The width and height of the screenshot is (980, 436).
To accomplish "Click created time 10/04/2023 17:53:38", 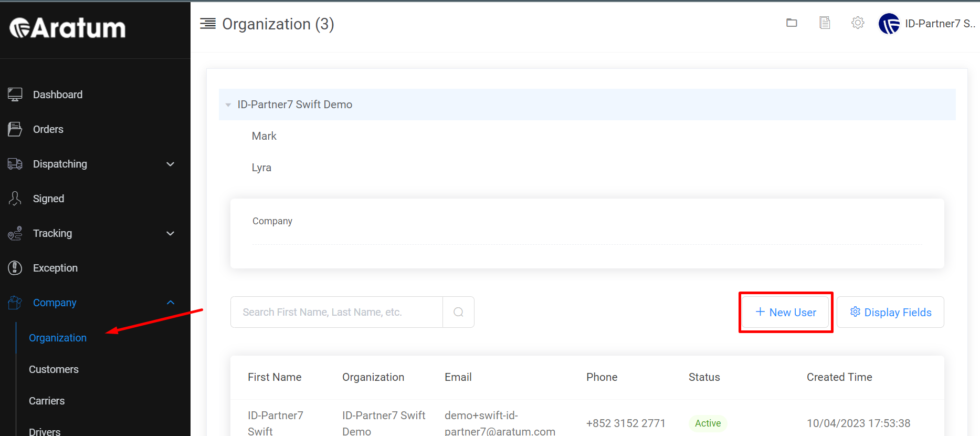I will 858,423.
